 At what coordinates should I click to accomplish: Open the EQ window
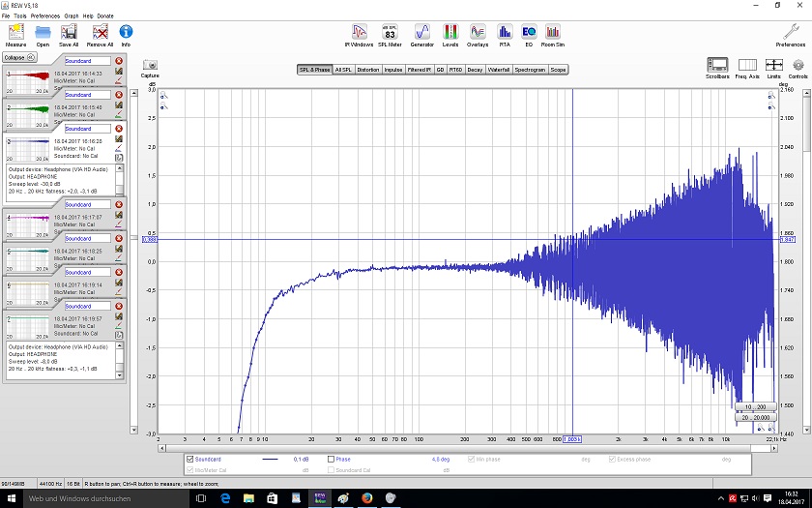[x=529, y=33]
